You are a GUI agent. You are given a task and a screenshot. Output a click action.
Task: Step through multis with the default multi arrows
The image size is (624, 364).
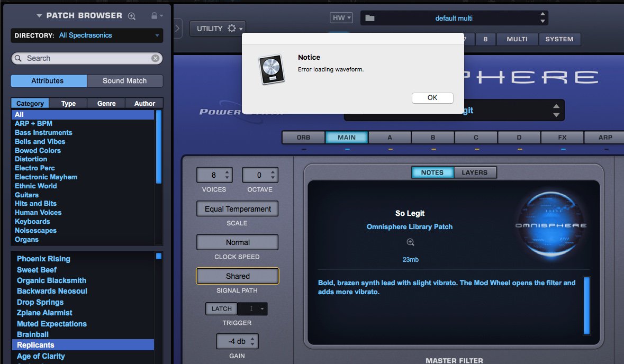coord(542,17)
